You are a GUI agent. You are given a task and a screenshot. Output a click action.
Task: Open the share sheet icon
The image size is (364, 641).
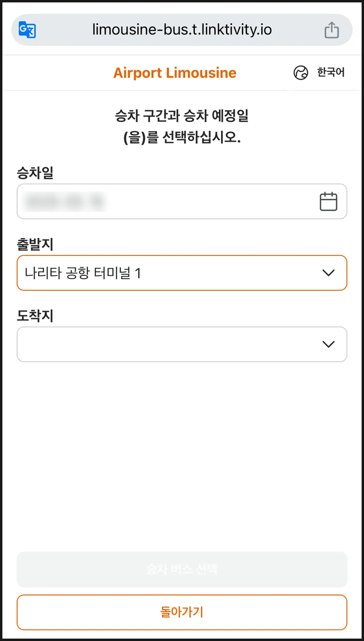pos(332,30)
